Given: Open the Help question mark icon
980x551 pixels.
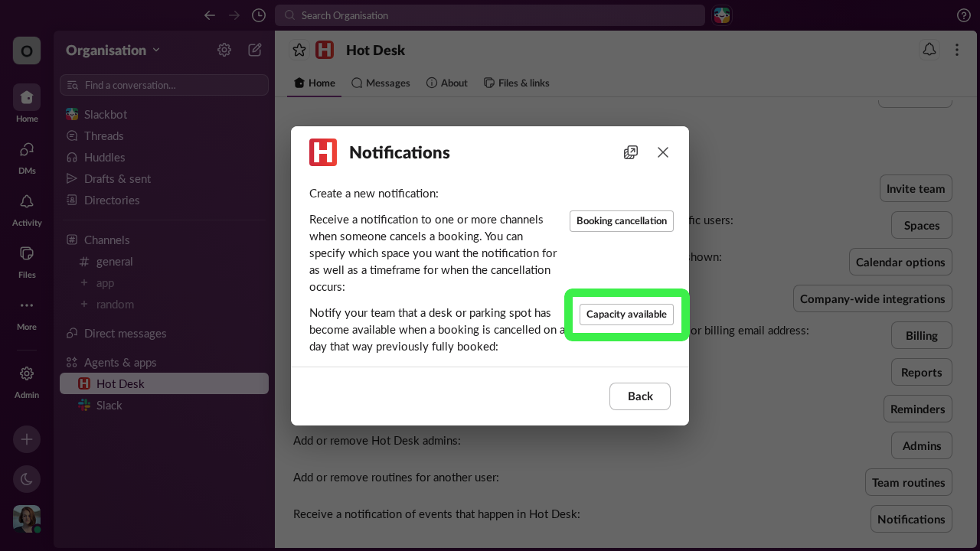Looking at the screenshot, I should [964, 15].
